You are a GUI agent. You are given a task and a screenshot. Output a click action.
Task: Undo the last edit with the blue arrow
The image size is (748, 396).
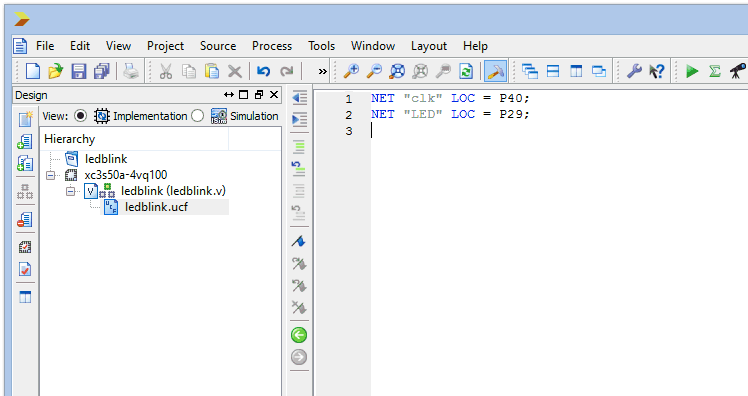click(263, 71)
